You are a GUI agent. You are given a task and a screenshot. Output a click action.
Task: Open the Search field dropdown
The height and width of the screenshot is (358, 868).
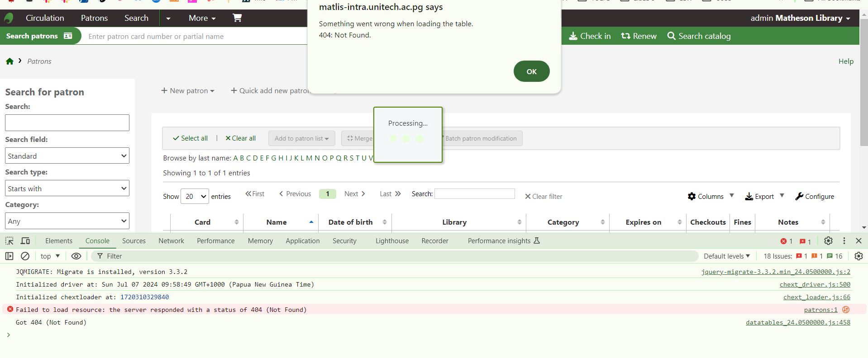click(67, 156)
